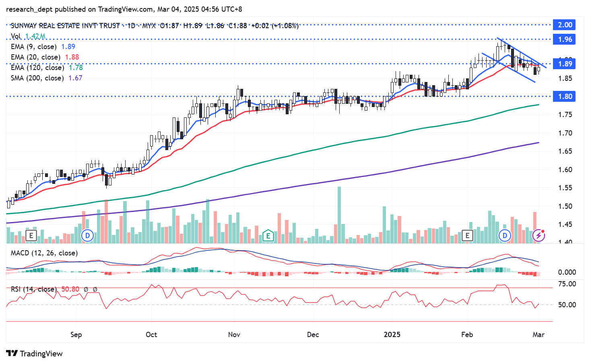Image resolution: width=590 pixels, height=364 pixels.
Task: Click the RSI (14, close) label
Action: pyautogui.click(x=34, y=289)
